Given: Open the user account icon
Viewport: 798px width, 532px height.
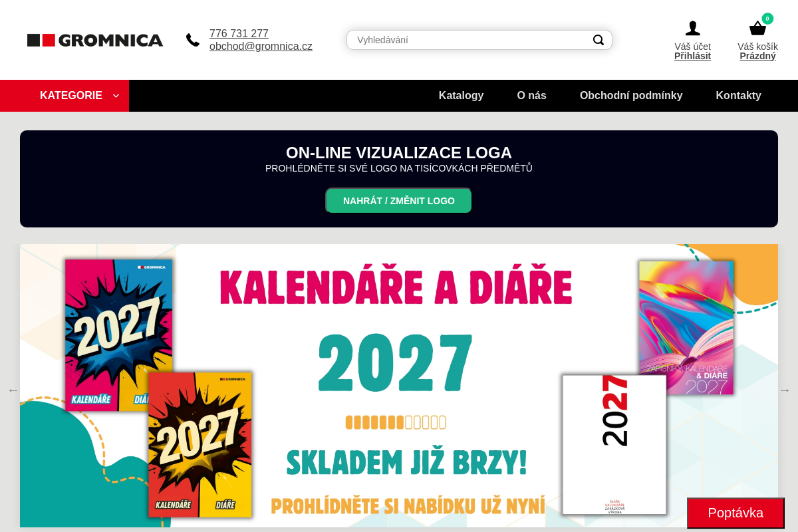Looking at the screenshot, I should click(x=693, y=29).
